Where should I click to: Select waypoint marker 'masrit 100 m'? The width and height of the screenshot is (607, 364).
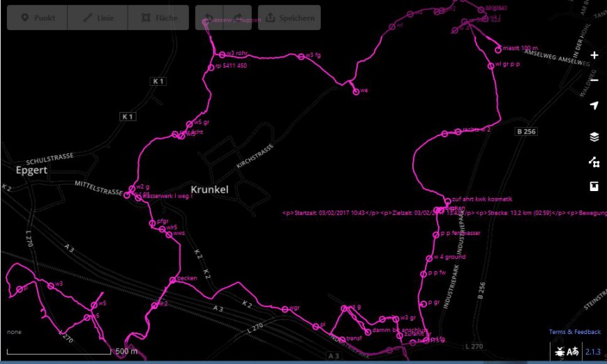click(498, 50)
